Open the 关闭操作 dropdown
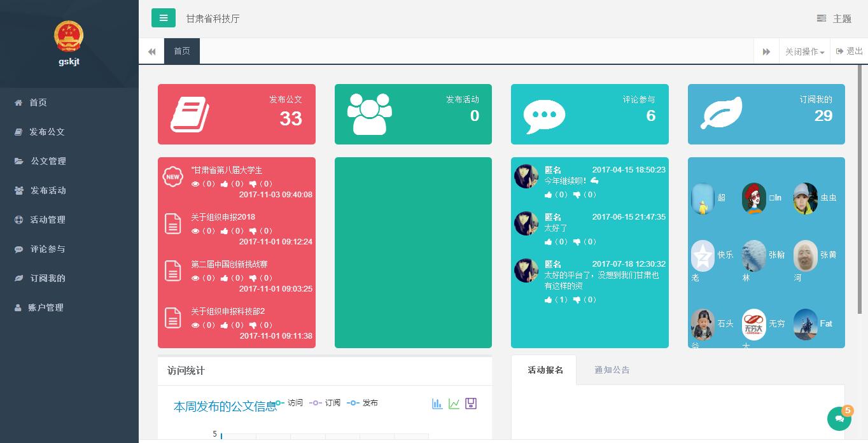Image resolution: width=868 pixels, height=443 pixels. coord(804,52)
